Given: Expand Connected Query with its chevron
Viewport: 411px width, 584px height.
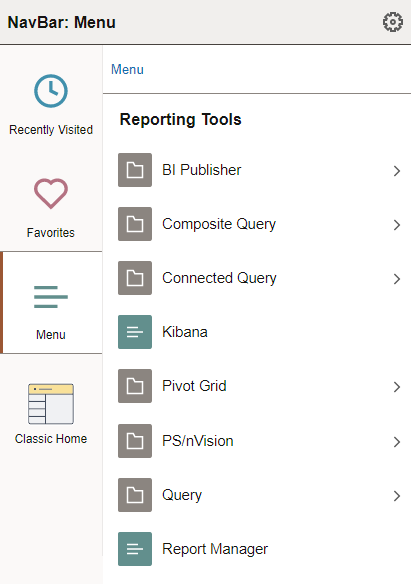Looking at the screenshot, I should click(x=397, y=279).
